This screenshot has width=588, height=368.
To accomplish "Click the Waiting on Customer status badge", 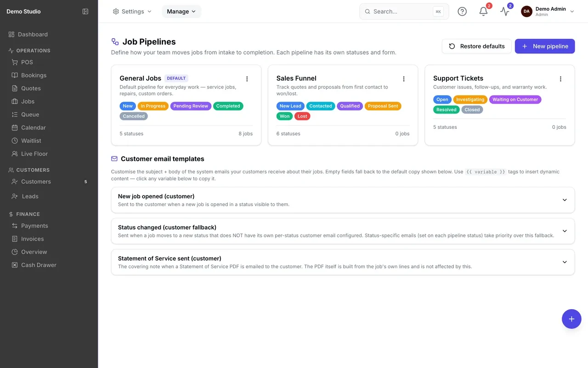I will (x=515, y=99).
